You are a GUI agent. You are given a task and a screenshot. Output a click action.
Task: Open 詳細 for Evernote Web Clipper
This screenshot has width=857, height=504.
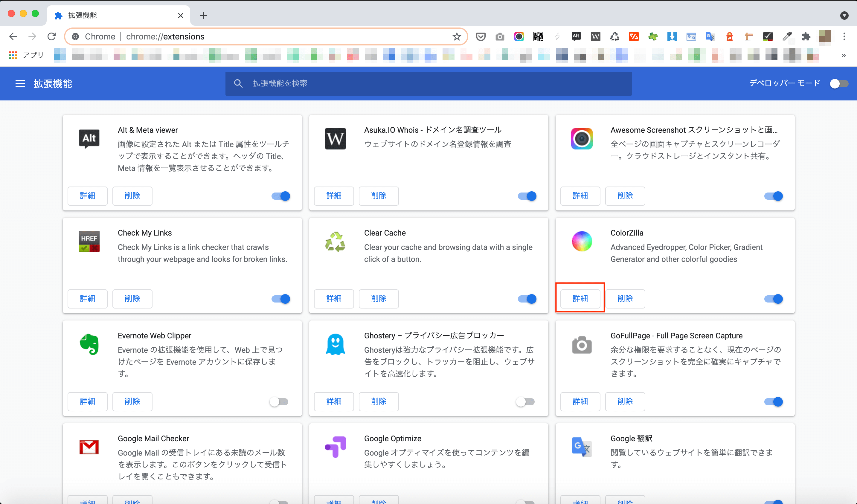(x=87, y=401)
